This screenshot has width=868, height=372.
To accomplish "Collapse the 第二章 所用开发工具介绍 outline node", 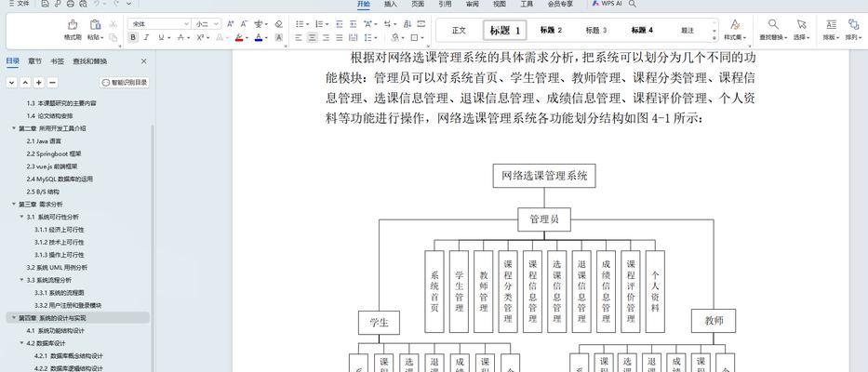I will [14, 128].
